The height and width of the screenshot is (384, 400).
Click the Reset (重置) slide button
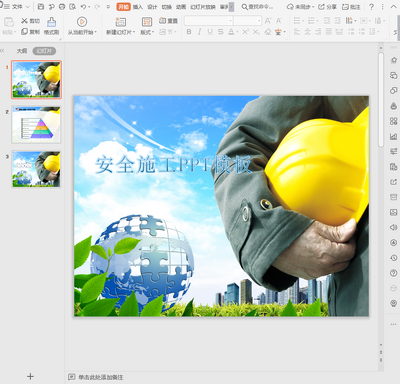click(x=168, y=21)
